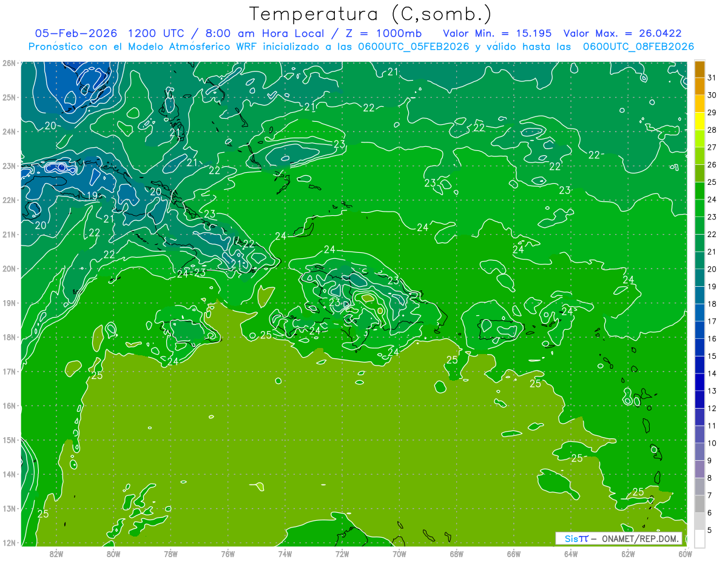Screen dimensions: 728x562
Task: Click the '70W' longitude axis label
Action: [399, 554]
